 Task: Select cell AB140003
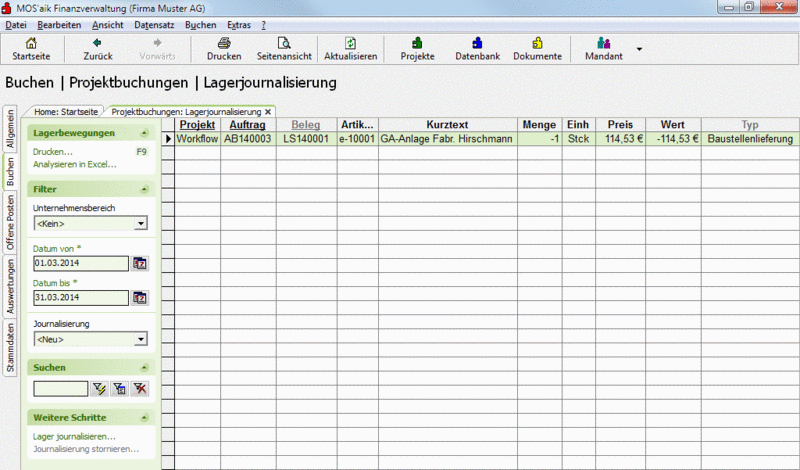(248, 139)
